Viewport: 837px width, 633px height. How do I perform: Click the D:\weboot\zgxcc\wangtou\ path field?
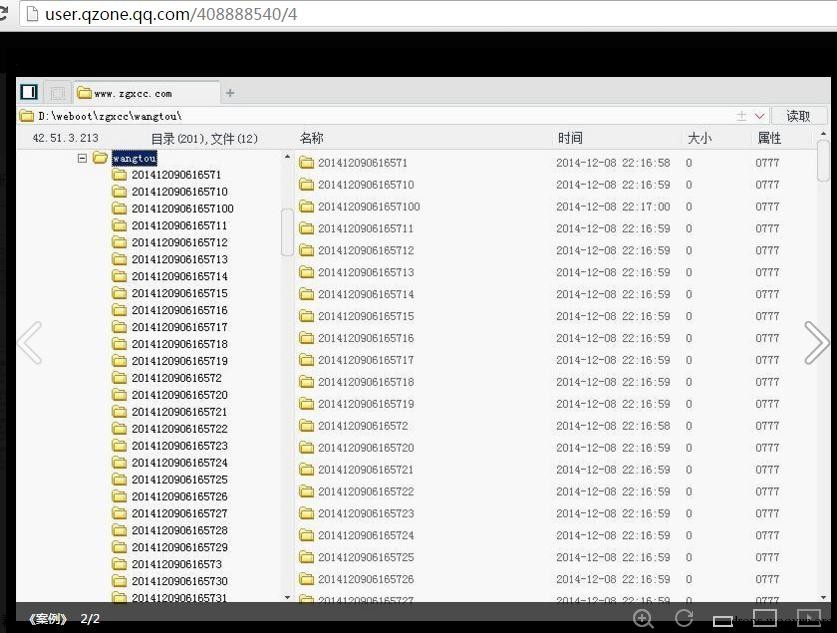(374, 116)
